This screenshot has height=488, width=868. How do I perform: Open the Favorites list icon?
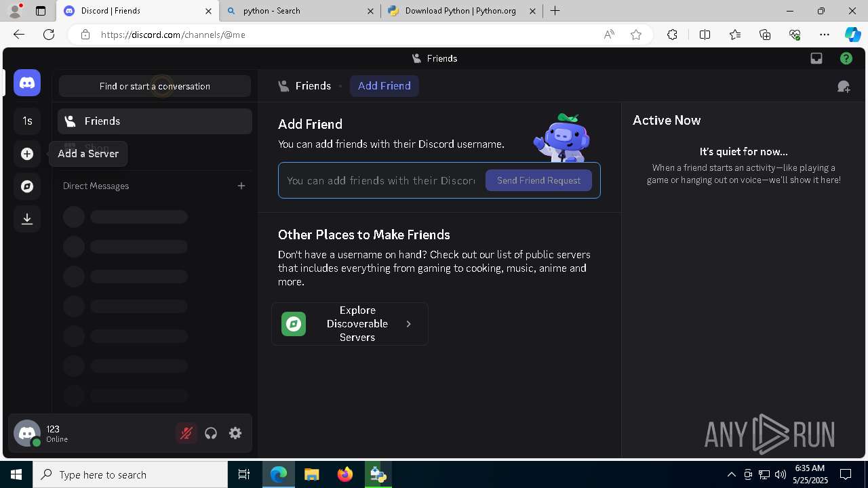coord(735,35)
